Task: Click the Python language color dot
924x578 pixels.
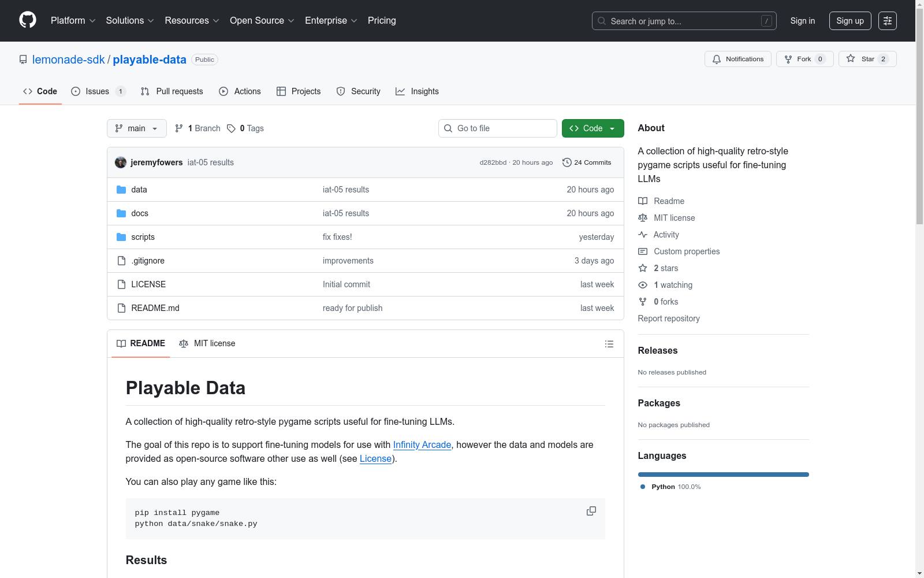Action: click(x=643, y=487)
